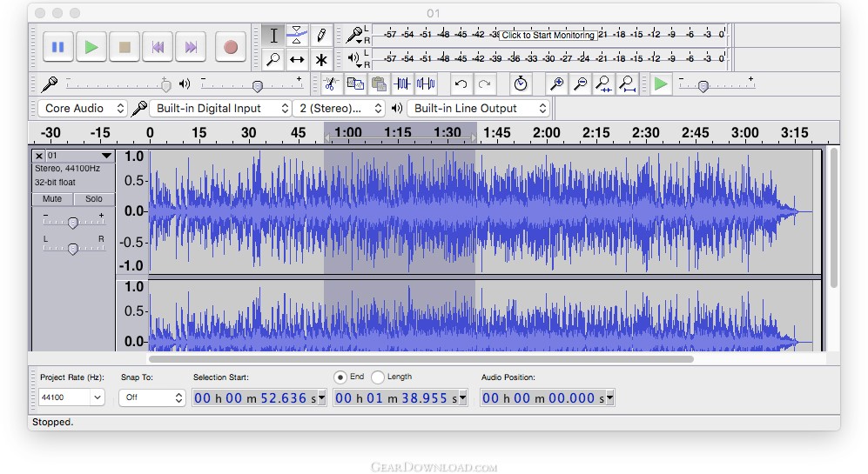Click the recording volume slider handle

[165, 84]
